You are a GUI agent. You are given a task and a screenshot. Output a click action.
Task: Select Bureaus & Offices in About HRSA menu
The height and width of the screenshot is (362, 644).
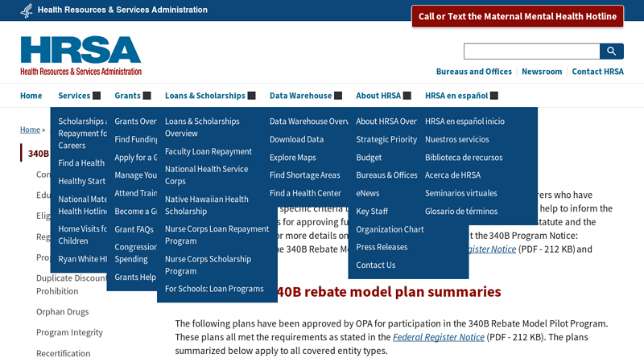pyautogui.click(x=386, y=175)
